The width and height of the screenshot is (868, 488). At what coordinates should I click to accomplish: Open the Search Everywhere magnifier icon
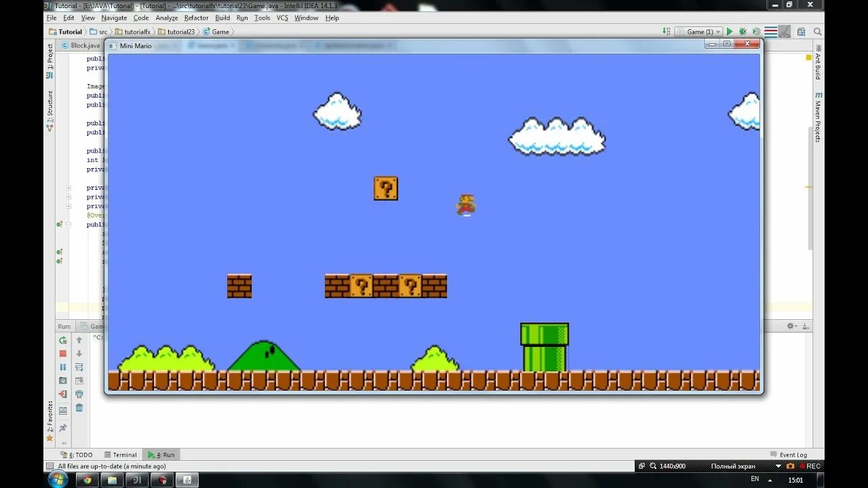(818, 32)
